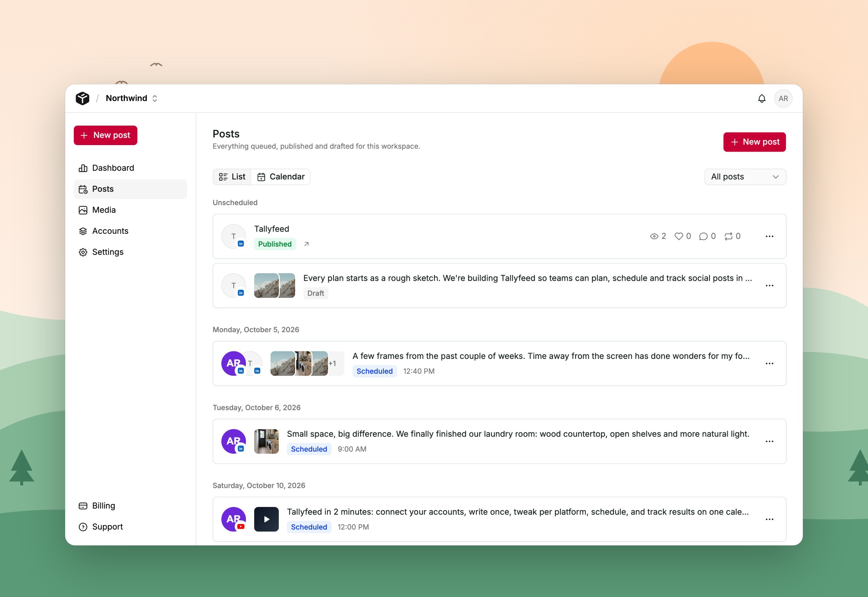Click the Monday, October 5, 2026 heading
Viewport: 868px width, 597px height.
click(x=256, y=330)
